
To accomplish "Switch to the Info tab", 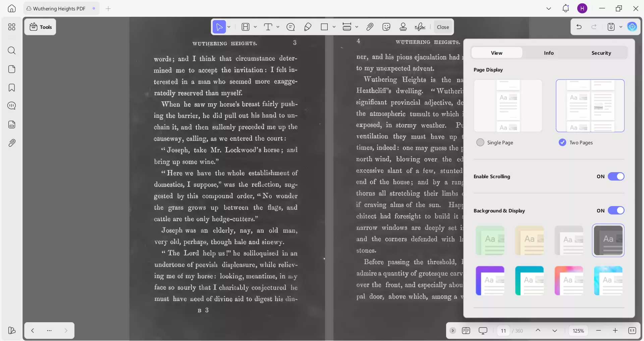I will (549, 53).
